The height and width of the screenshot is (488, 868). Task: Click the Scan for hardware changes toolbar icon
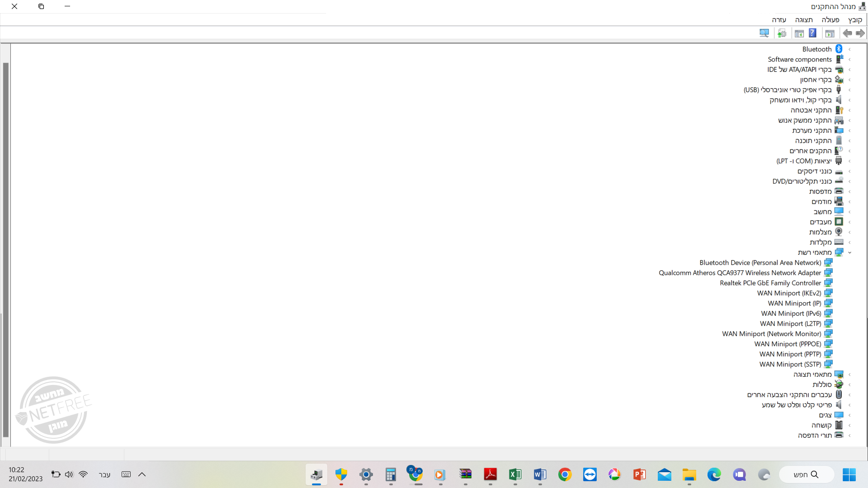click(x=764, y=33)
